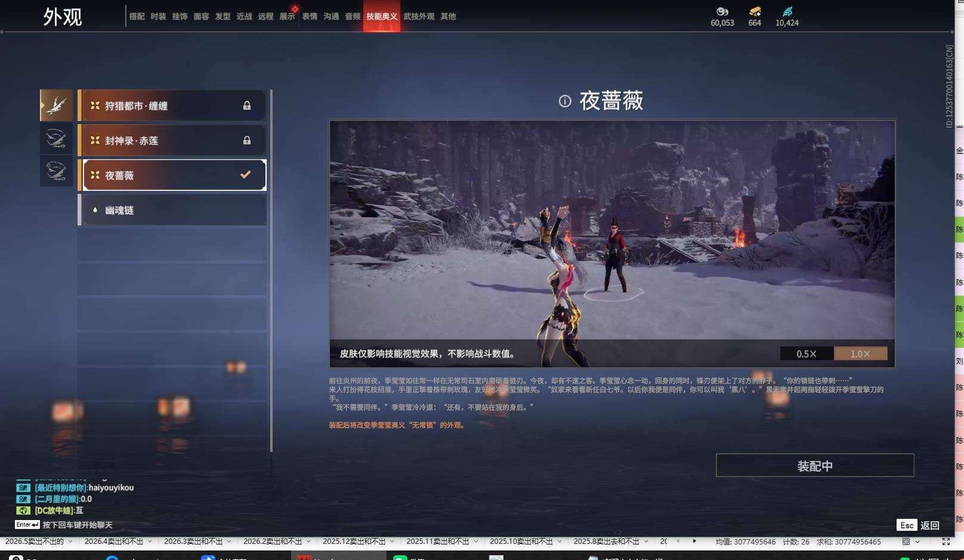The width and height of the screenshot is (964, 560).
Task: Set preview speed to 0.5×
Action: 807,354
